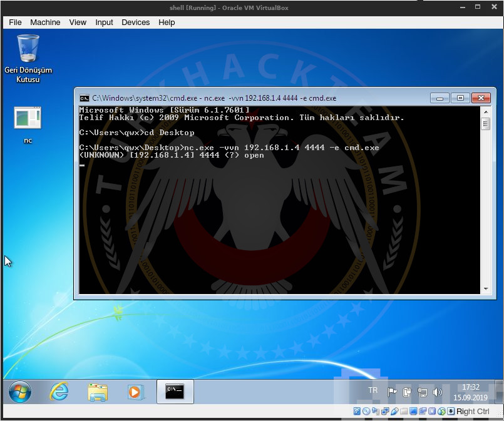Viewport: 504px width, 421px height.
Task: Click VirtualBox hard disk status icon
Action: coord(357,411)
